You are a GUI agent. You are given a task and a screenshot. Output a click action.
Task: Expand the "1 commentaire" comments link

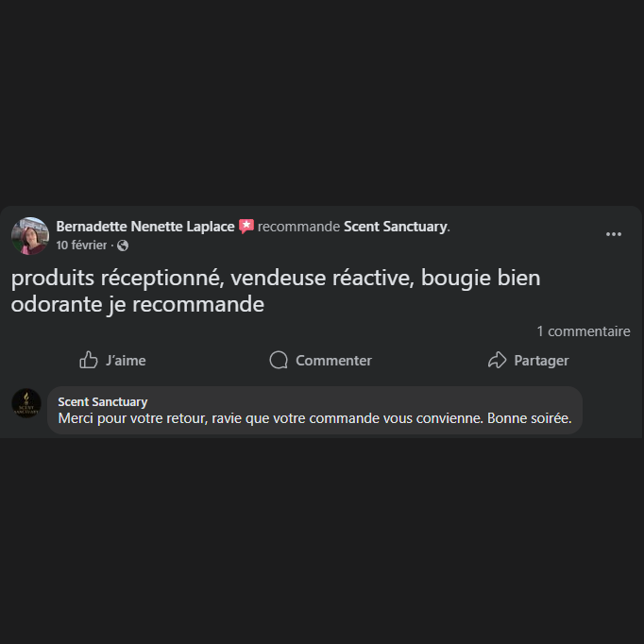pyautogui.click(x=583, y=331)
